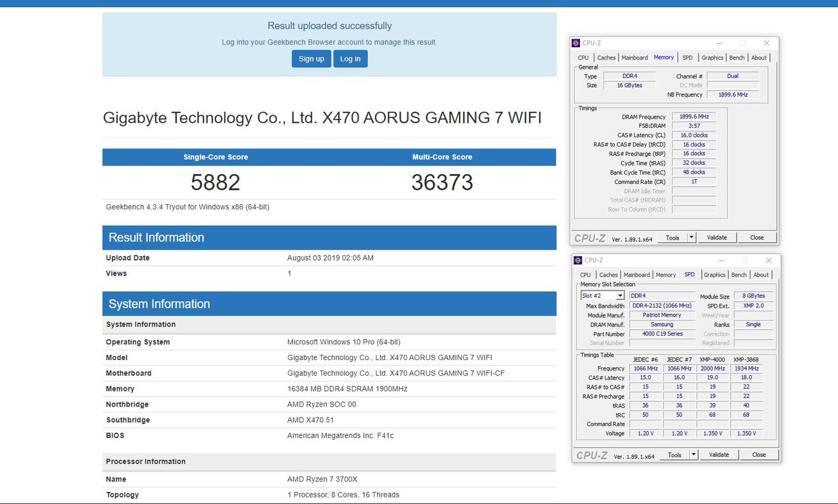Click the Multi-Core Score 36373
The width and height of the screenshot is (838, 504).
[442, 183]
